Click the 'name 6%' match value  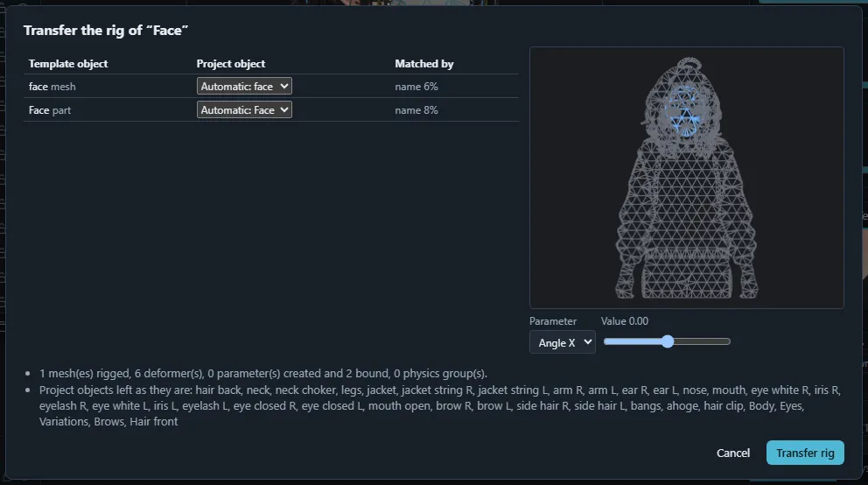(x=416, y=87)
